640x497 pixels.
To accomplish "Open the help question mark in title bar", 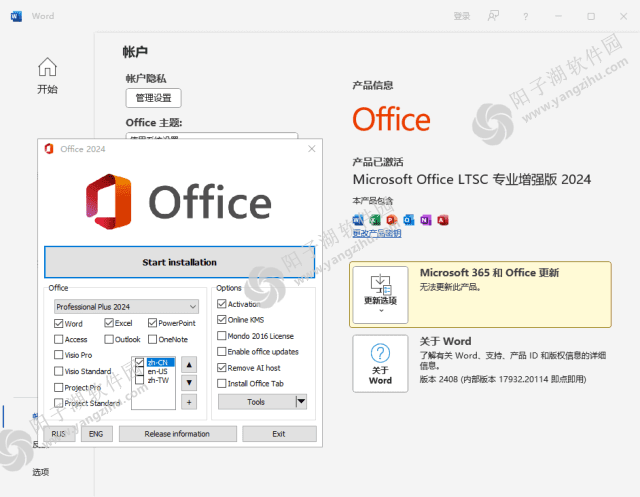I will tap(525, 16).
